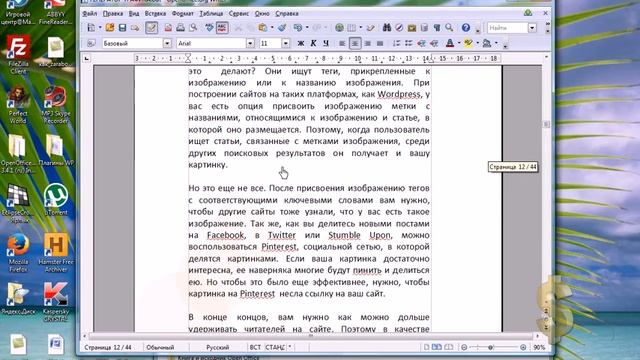Click the Paste clipboard icon
Image resolution: width=640 pixels, height=360 pixels.
tap(262, 28)
